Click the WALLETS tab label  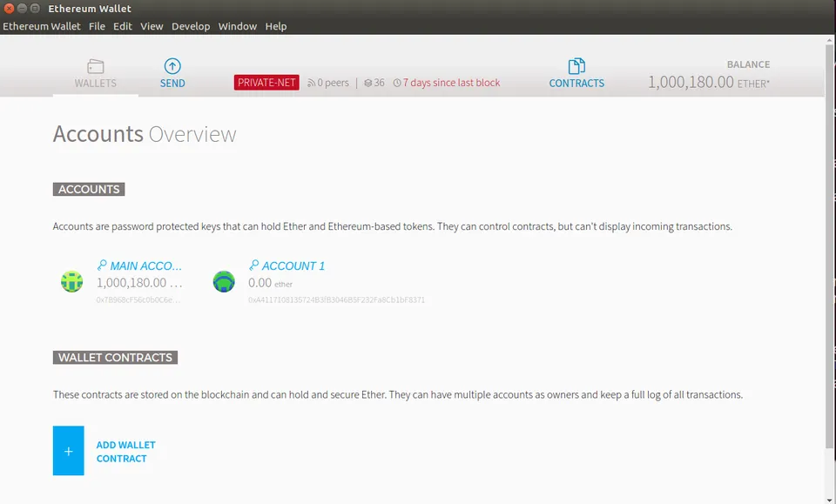pos(96,83)
